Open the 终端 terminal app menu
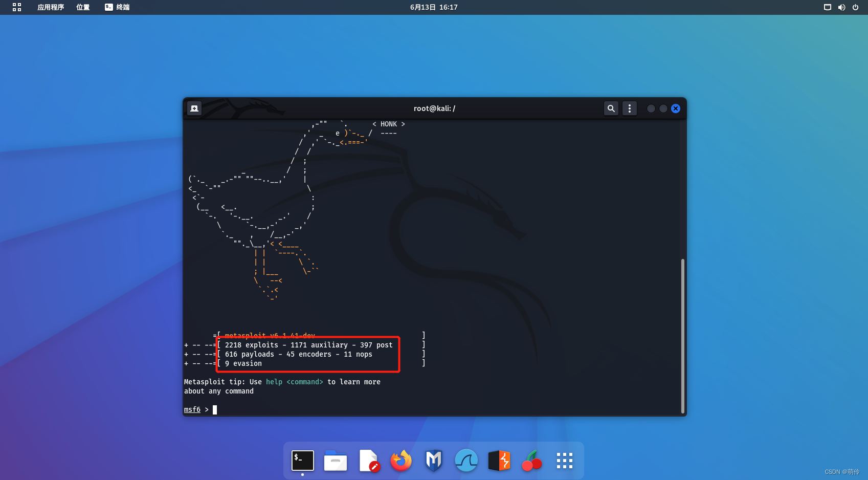868x480 pixels. [x=117, y=7]
